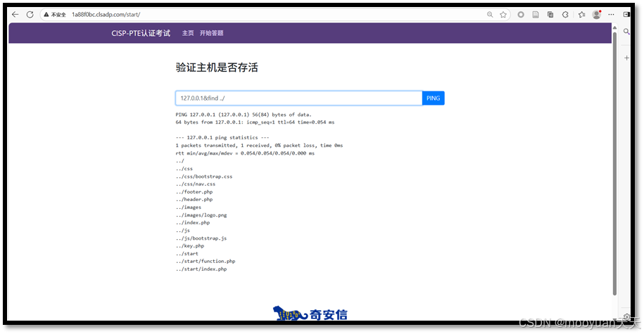The height and width of the screenshot is (334, 644).
Task: Click the output line ../css/bootstrap.css
Action: pos(204,176)
